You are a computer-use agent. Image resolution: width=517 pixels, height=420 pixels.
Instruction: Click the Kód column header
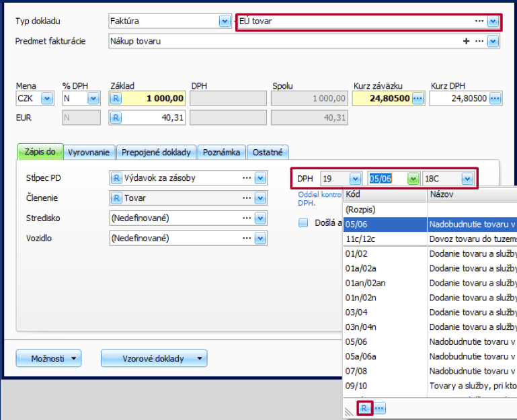385,194
